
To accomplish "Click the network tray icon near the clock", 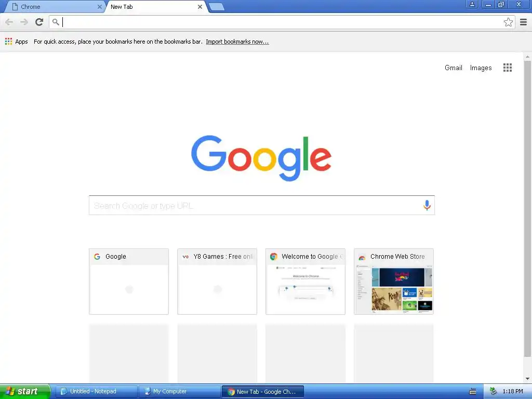I will [494, 391].
